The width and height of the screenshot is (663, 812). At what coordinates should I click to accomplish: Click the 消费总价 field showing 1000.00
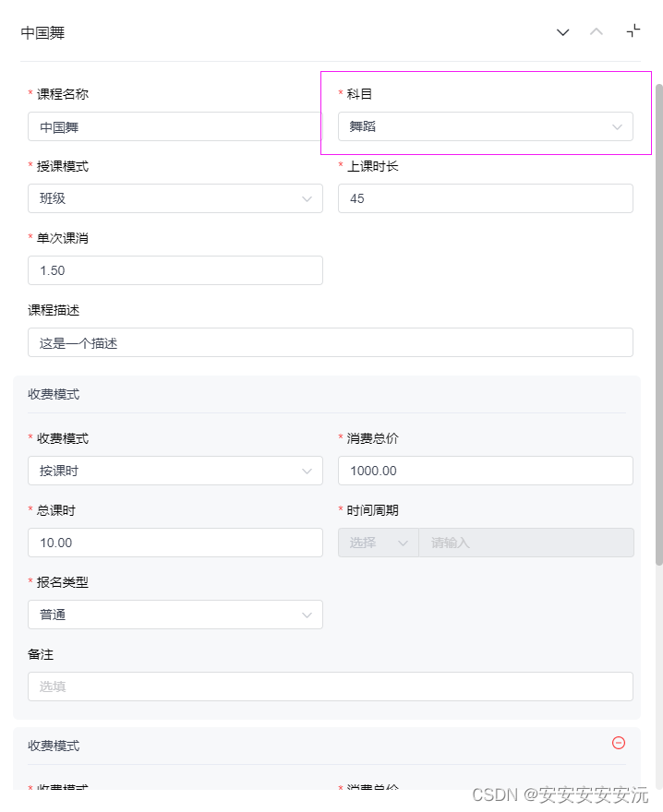[x=487, y=471]
